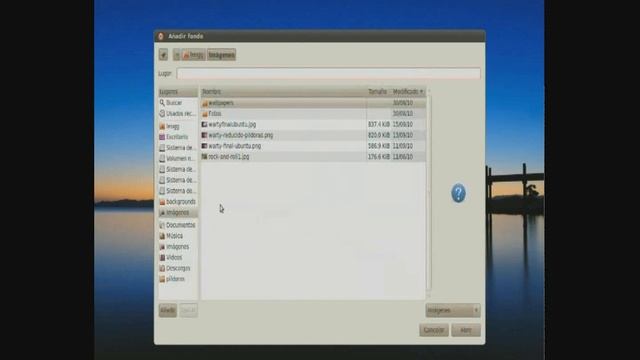
Task: Focus the Lugar location text field
Action: pos(329,73)
